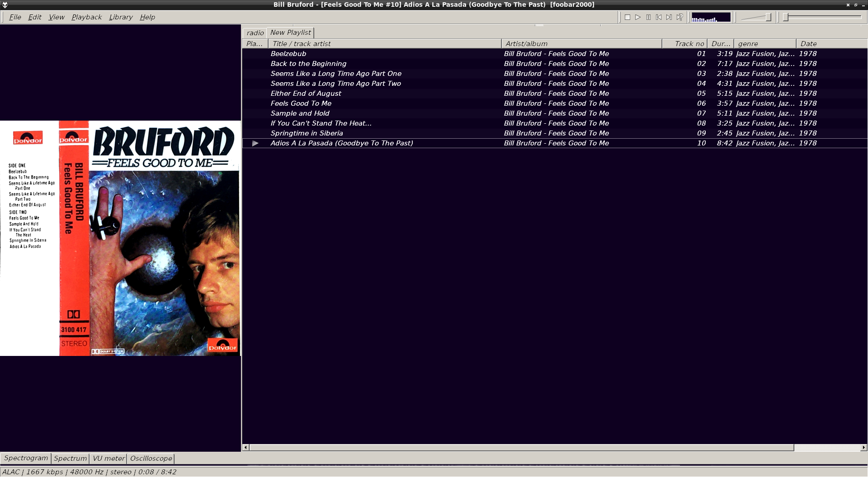Select the track Sample and Hold
This screenshot has height=477, width=868.
555,113
